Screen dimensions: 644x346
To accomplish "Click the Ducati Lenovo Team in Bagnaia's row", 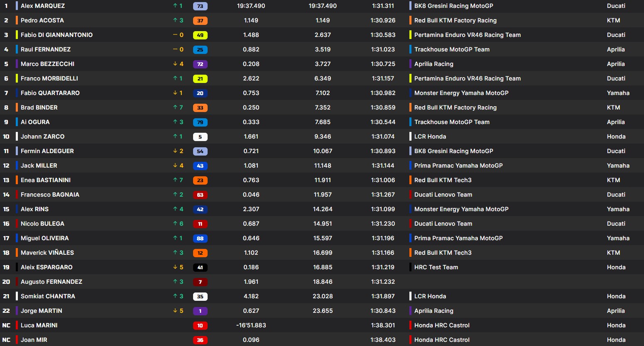I will [x=443, y=195].
